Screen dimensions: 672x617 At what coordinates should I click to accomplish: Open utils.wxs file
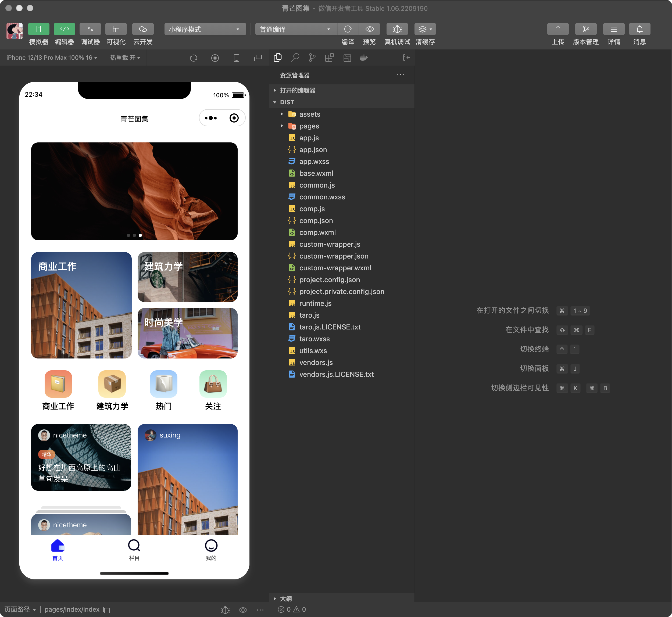click(342, 351)
